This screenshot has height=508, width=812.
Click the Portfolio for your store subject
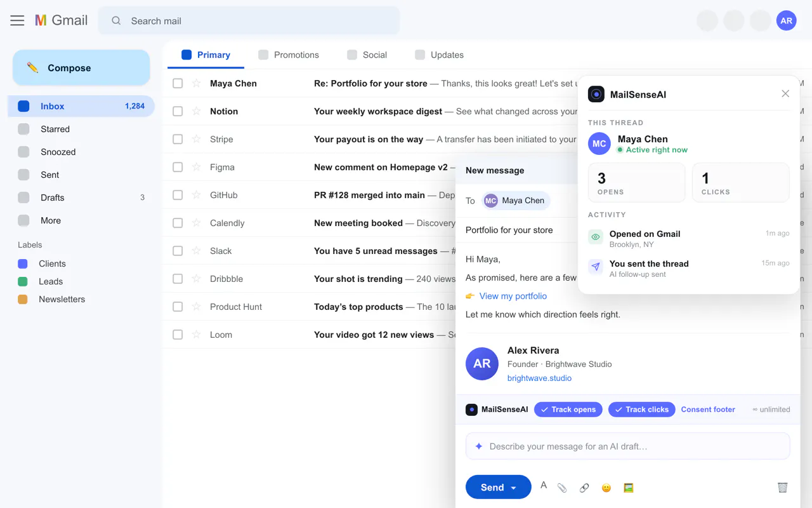509,230
